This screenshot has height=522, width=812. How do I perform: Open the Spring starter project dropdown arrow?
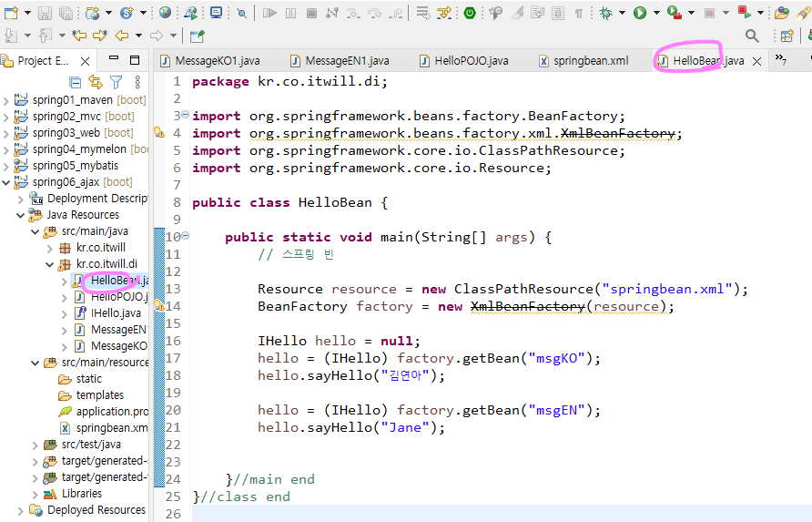(143, 13)
